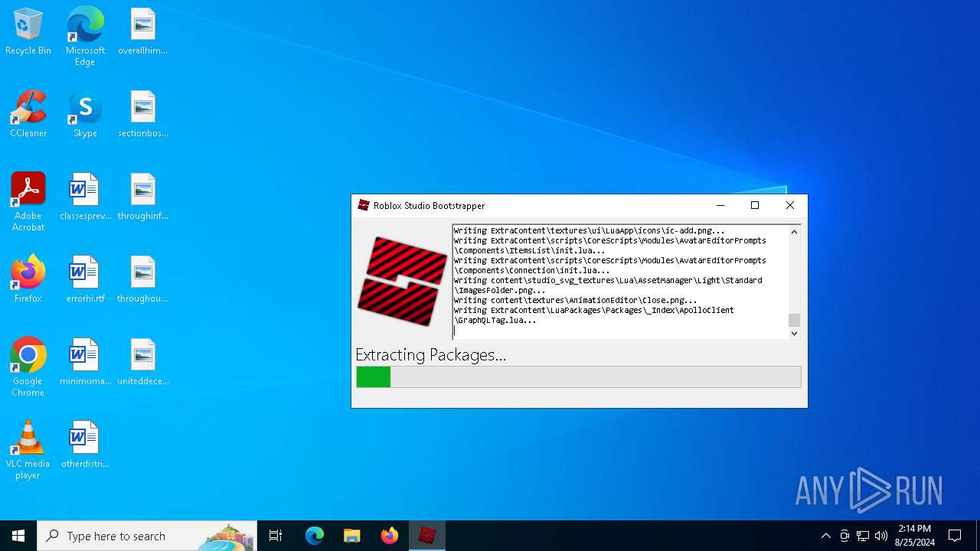Open Firefox from the taskbar
Screen dimensions: 980x551
click(x=389, y=536)
